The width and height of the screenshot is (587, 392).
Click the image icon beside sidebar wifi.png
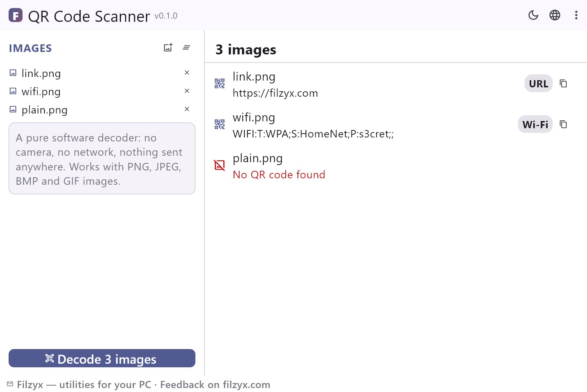13,91
